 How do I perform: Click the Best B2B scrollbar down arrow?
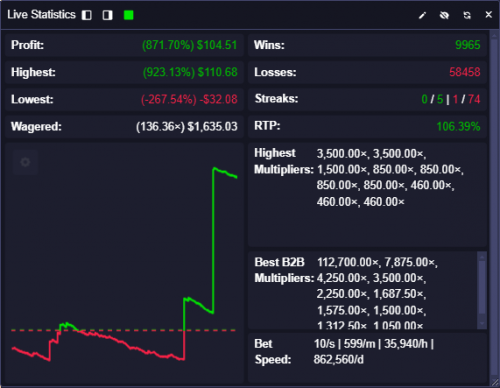pos(482,323)
